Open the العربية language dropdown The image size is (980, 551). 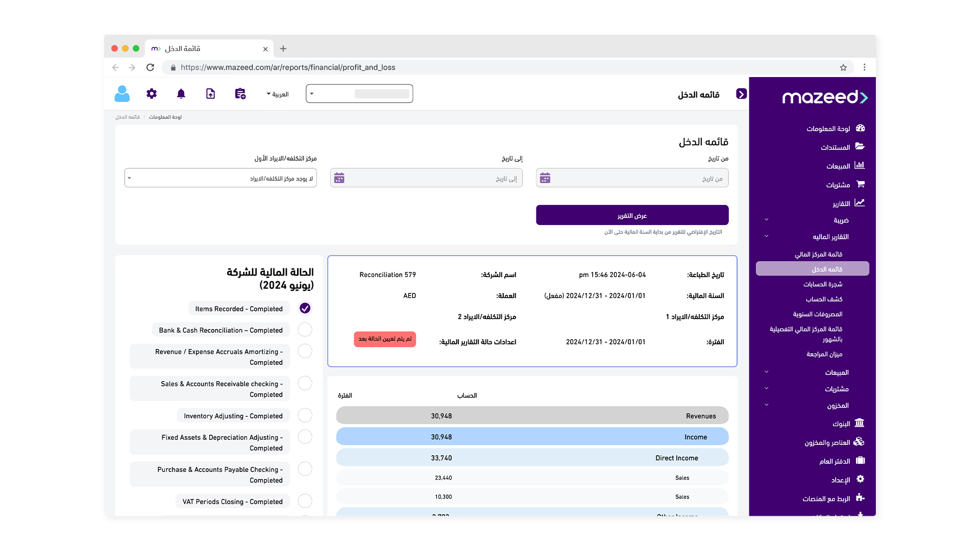click(278, 94)
